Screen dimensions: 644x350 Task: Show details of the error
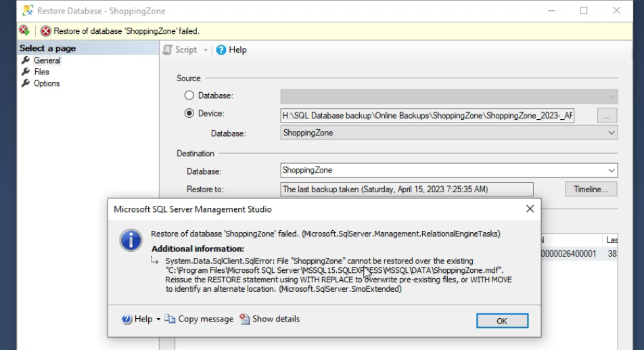[269, 319]
